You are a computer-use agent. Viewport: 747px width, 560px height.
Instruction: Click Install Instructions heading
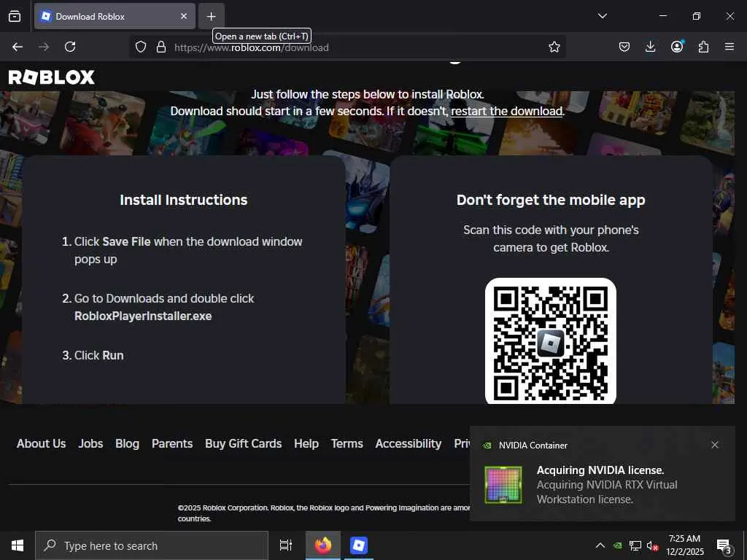183,200
